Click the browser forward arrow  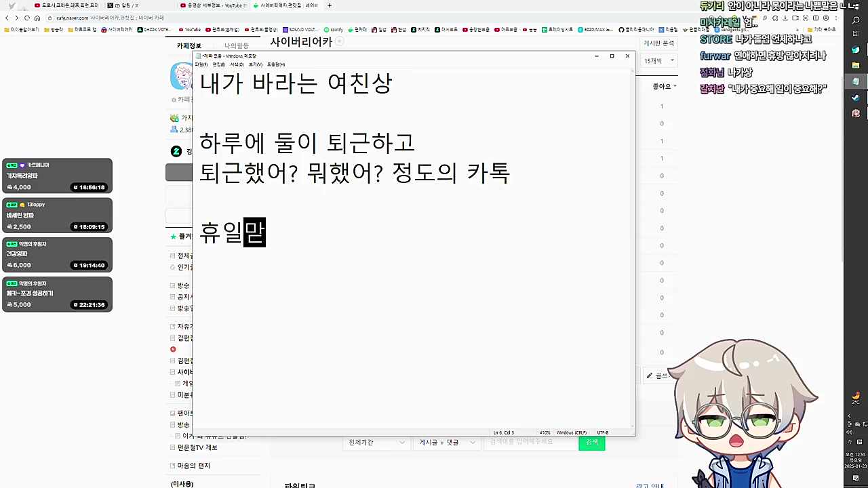click(x=17, y=18)
